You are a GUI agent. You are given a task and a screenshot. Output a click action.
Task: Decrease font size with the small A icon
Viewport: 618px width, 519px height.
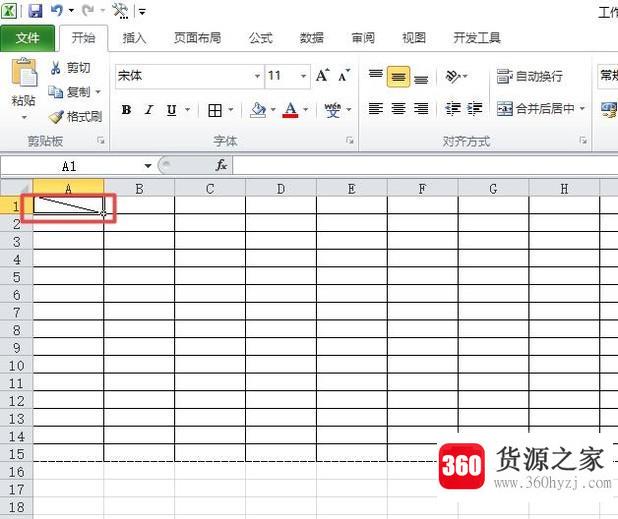[x=344, y=75]
